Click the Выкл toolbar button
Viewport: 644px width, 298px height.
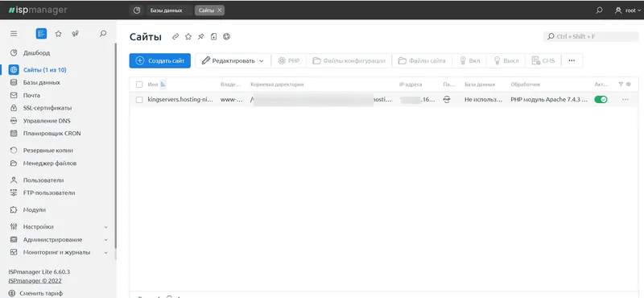coord(506,61)
